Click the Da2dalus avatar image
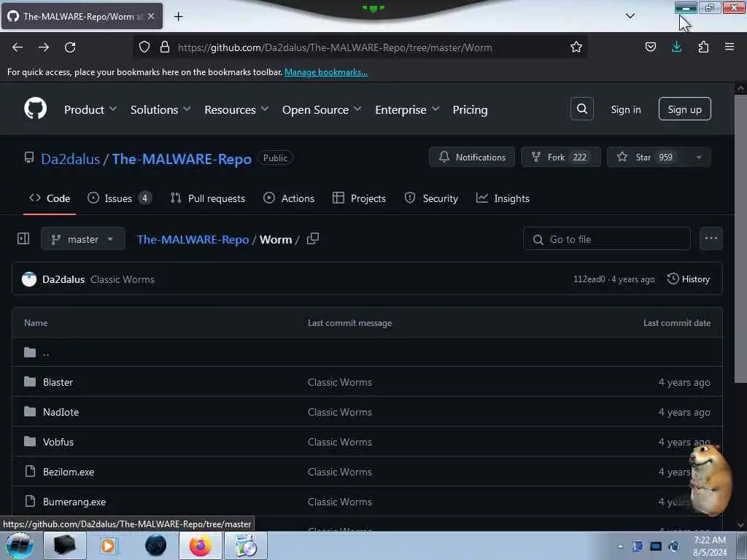Image resolution: width=747 pixels, height=560 pixels. click(x=29, y=279)
